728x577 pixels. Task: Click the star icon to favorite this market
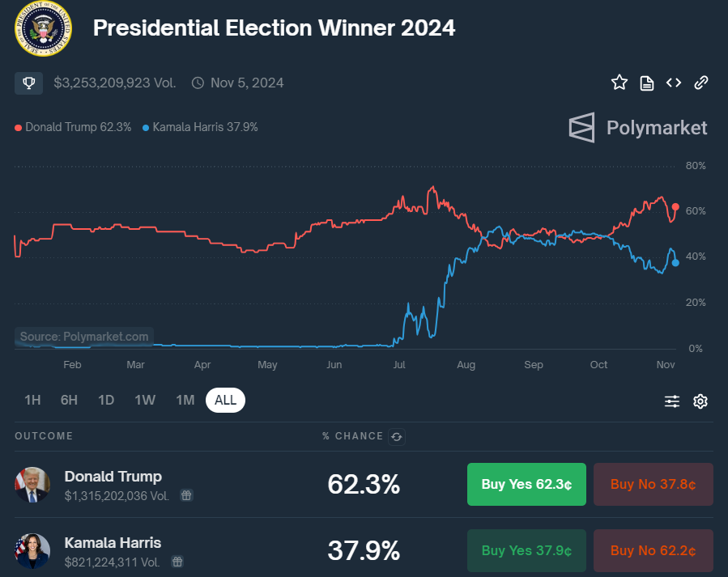(x=619, y=82)
